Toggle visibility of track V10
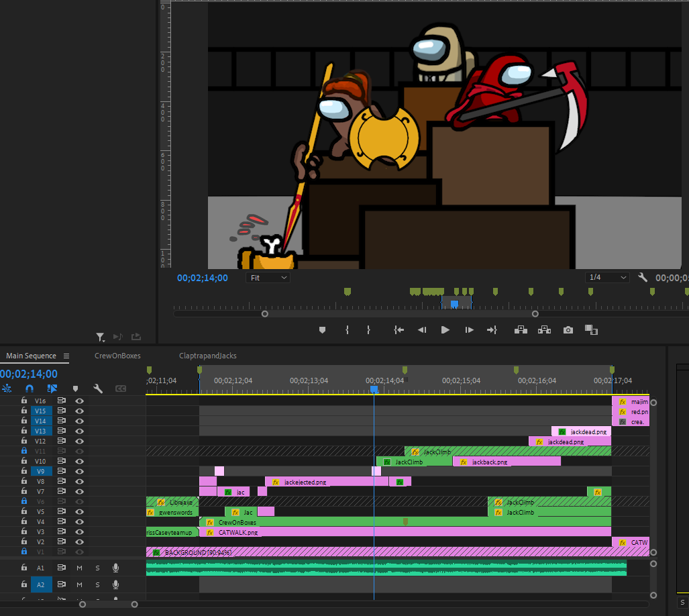The width and height of the screenshot is (689, 616). pyautogui.click(x=80, y=462)
